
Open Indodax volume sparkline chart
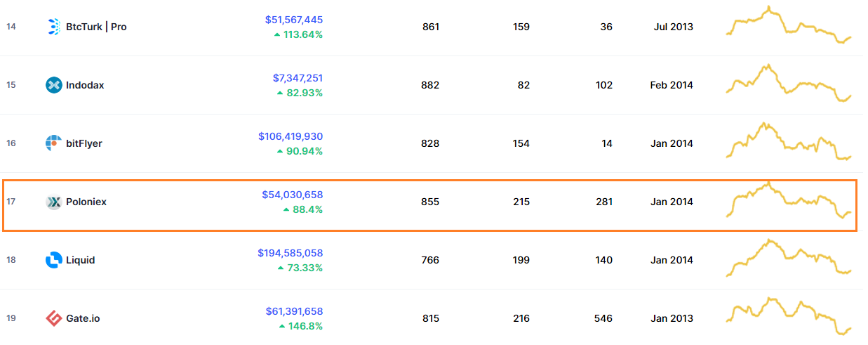(789, 84)
